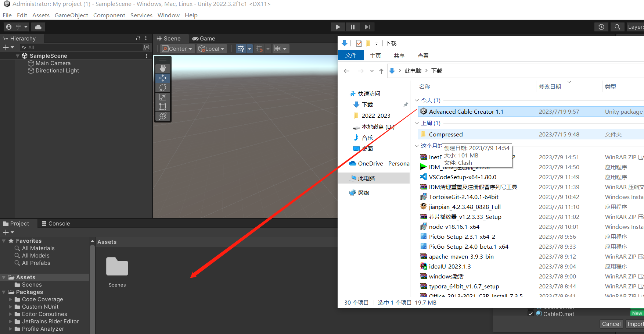Expand the Profile Analyzer package folder
This screenshot has width=644, height=334.
click(10, 329)
